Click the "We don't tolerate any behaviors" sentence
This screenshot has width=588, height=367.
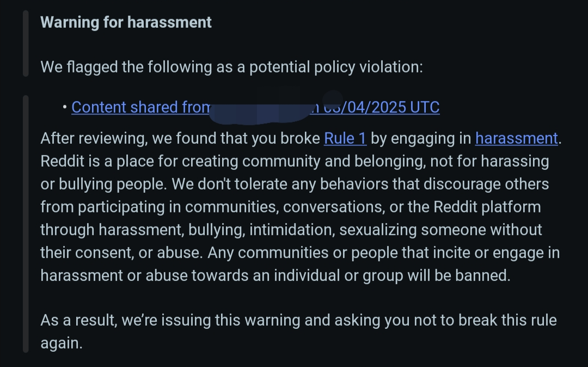327,184
